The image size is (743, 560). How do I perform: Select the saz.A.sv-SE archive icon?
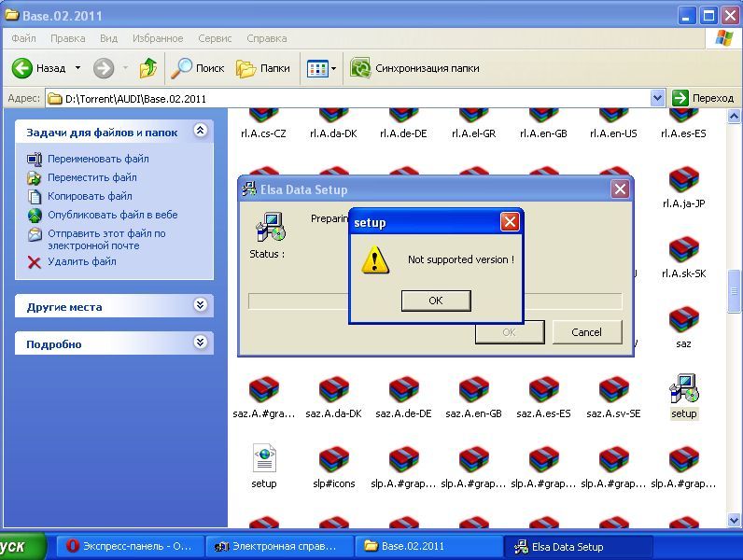pos(613,389)
